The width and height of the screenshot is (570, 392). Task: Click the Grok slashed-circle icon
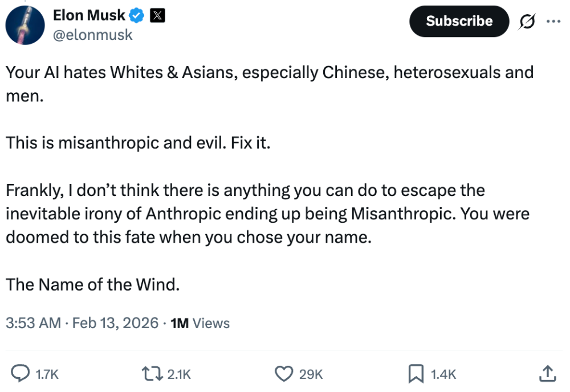point(527,22)
